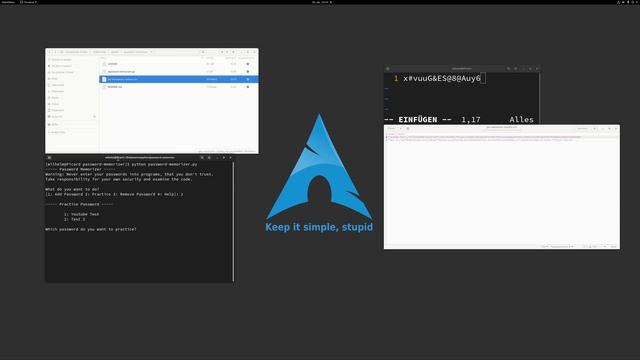Toggle list/grid view in the file manager
The image size is (640, 360).
[x=222, y=52]
